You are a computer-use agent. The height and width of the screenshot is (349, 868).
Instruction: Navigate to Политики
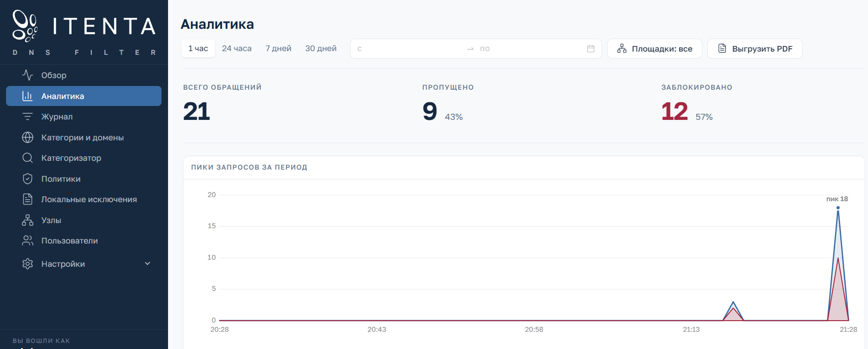[x=84, y=178]
